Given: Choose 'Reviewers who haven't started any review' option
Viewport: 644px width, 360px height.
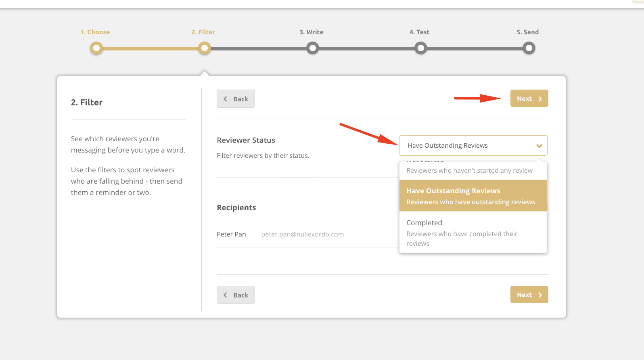Looking at the screenshot, I should tap(473, 170).
